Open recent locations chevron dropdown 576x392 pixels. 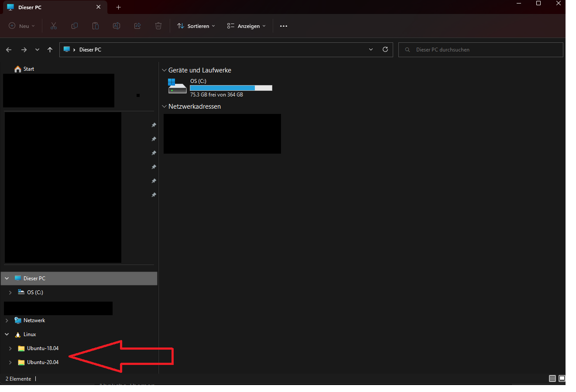(37, 50)
